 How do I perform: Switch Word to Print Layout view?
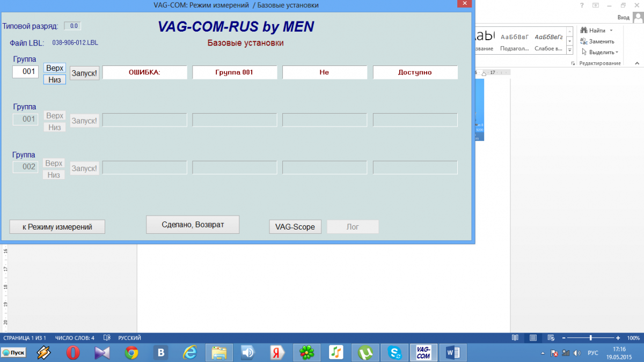coord(533,338)
